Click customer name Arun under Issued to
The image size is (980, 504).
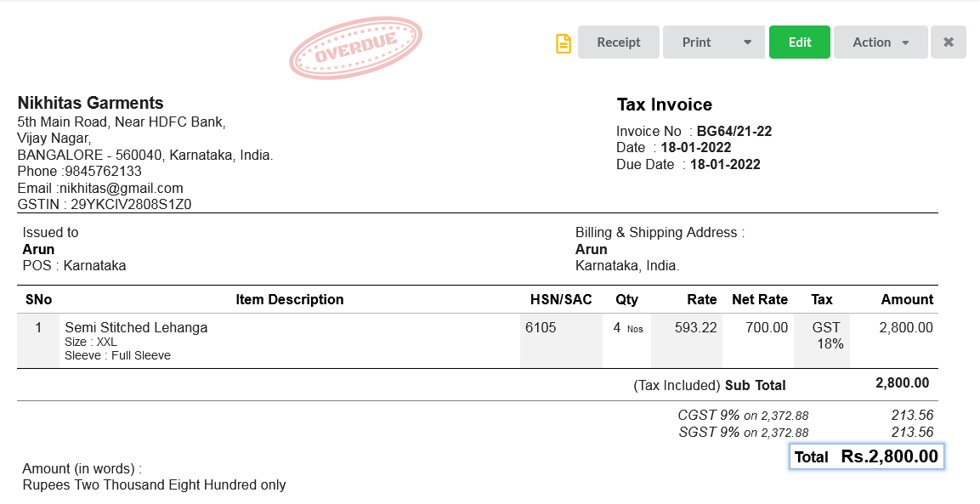click(x=39, y=250)
